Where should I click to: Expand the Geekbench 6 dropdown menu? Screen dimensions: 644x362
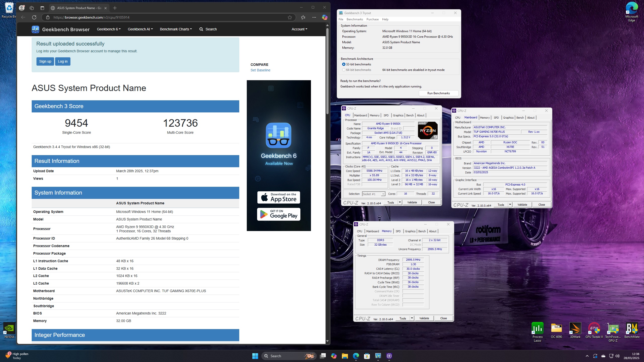(x=109, y=29)
